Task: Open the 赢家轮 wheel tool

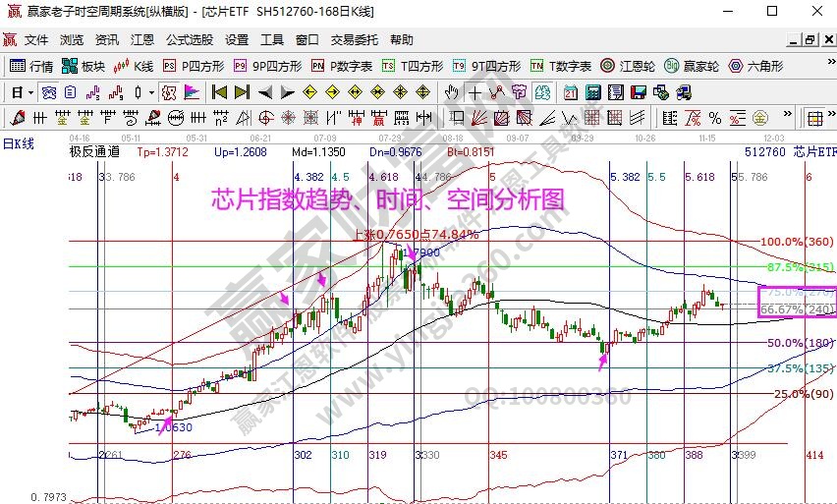Action: click(x=692, y=66)
